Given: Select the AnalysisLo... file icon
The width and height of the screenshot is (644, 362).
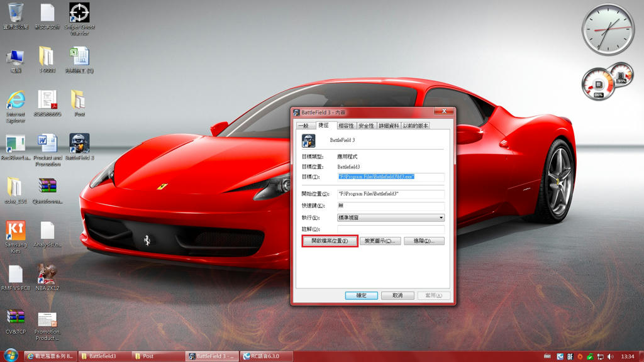Looking at the screenshot, I should click(47, 234).
